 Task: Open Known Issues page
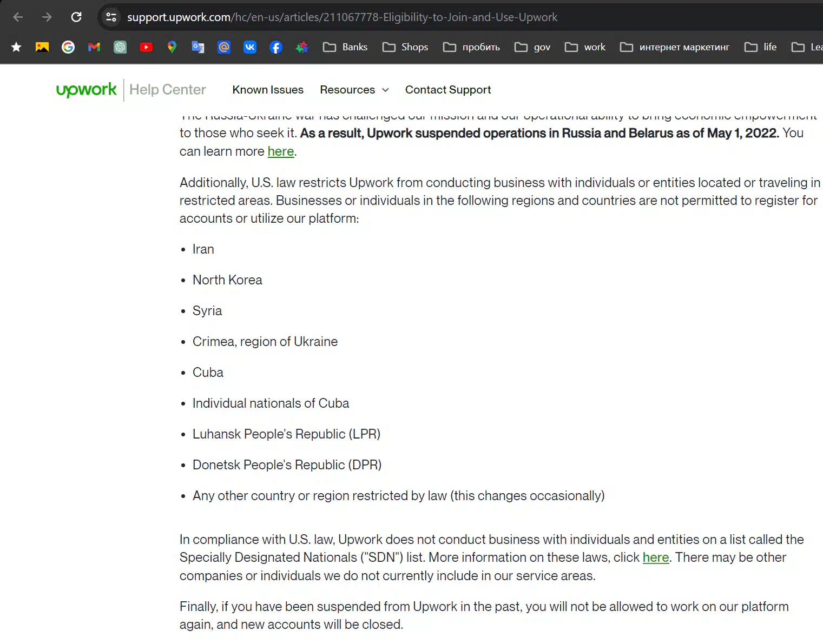(x=268, y=90)
